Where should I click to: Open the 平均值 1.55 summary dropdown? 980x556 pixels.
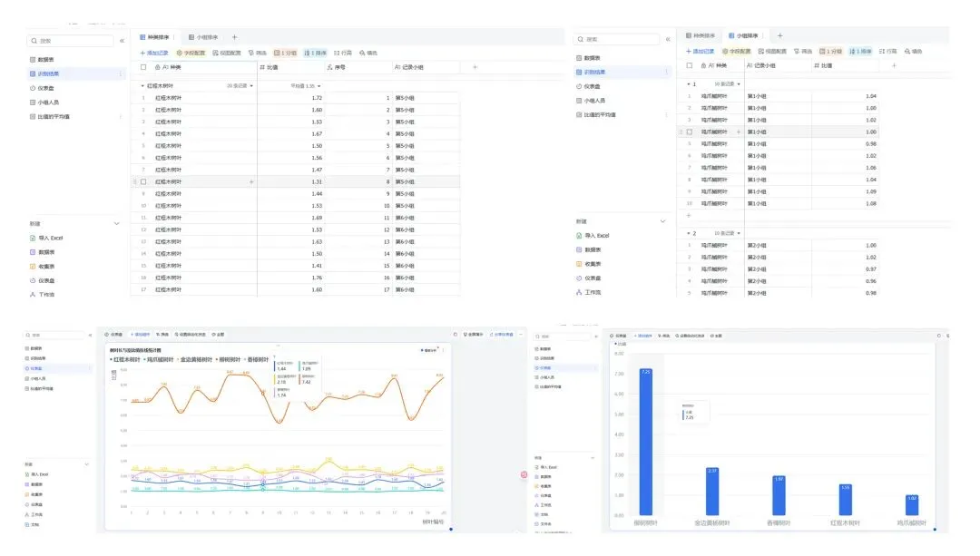click(x=306, y=85)
